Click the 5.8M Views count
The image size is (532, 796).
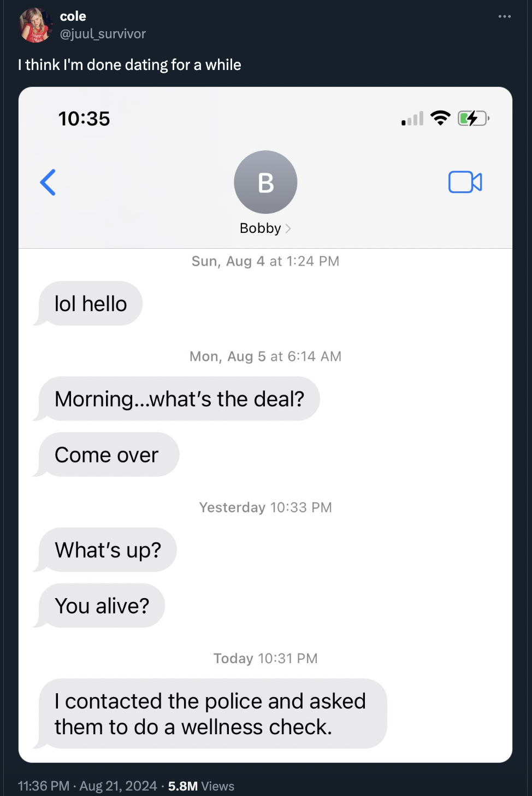point(201,786)
